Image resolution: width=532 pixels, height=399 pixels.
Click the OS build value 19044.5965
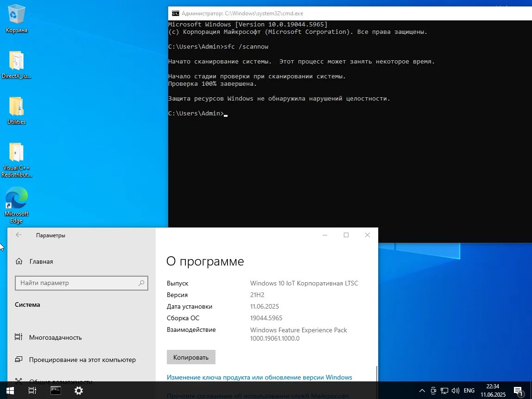tap(266, 318)
